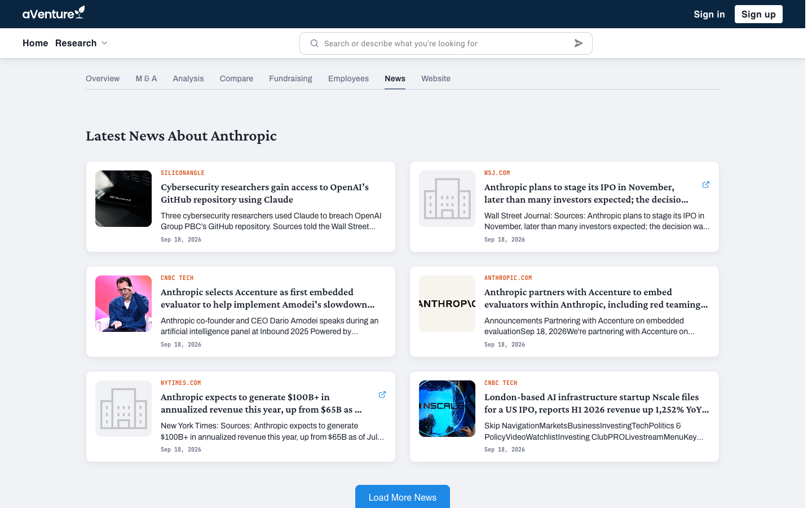Click the Latest News About Anthropic heading

coord(181,136)
